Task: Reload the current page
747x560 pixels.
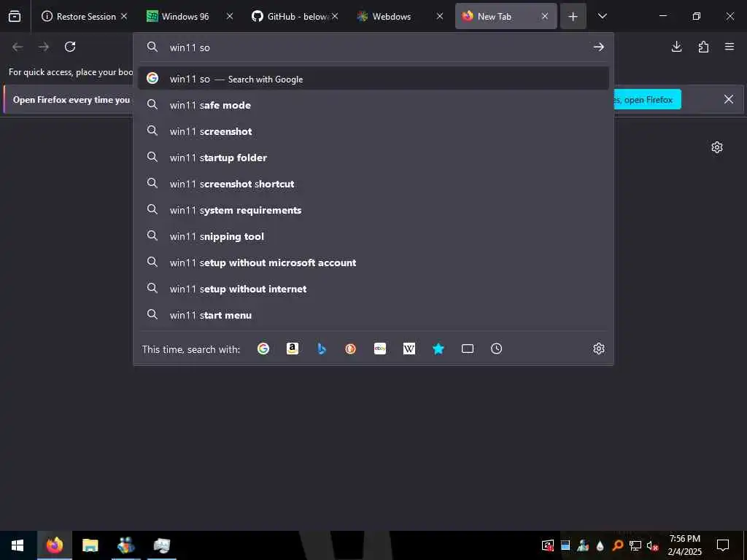Action: [x=70, y=47]
